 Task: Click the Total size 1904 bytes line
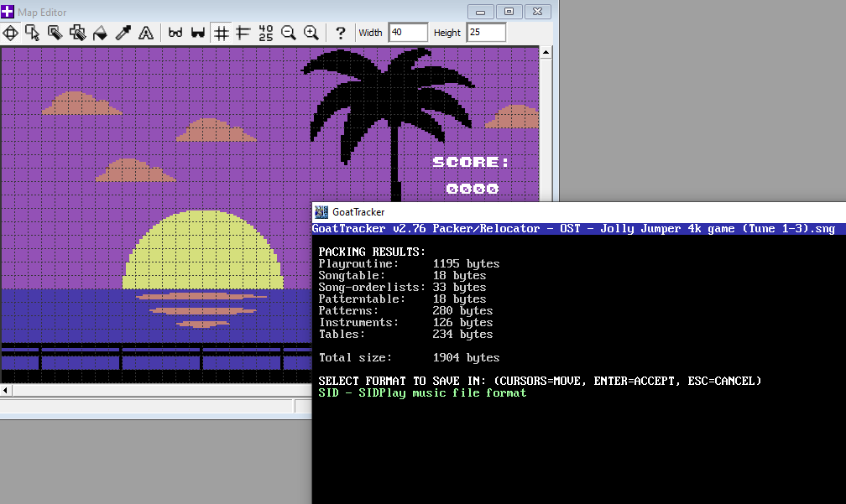(x=409, y=357)
